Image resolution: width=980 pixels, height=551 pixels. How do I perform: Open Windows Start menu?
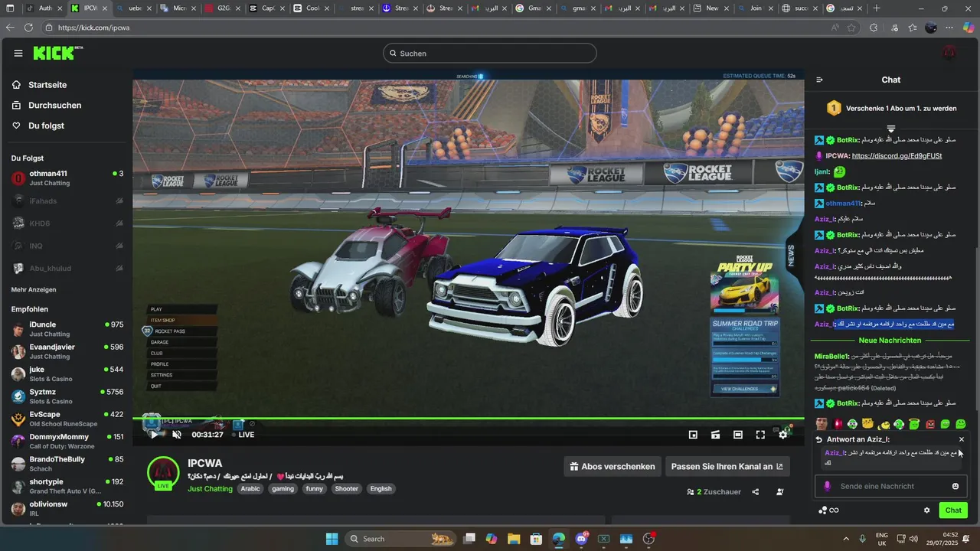(x=332, y=539)
